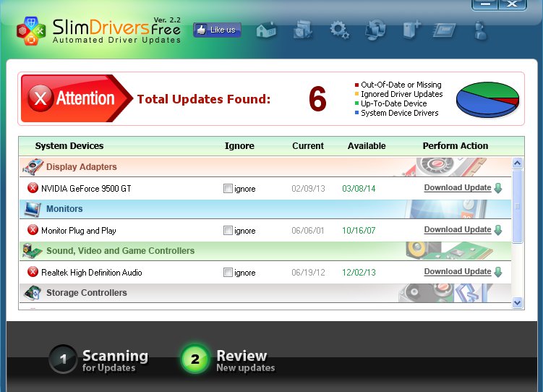Download Update for NVIDIA GeForce 9500 GT

pos(458,188)
